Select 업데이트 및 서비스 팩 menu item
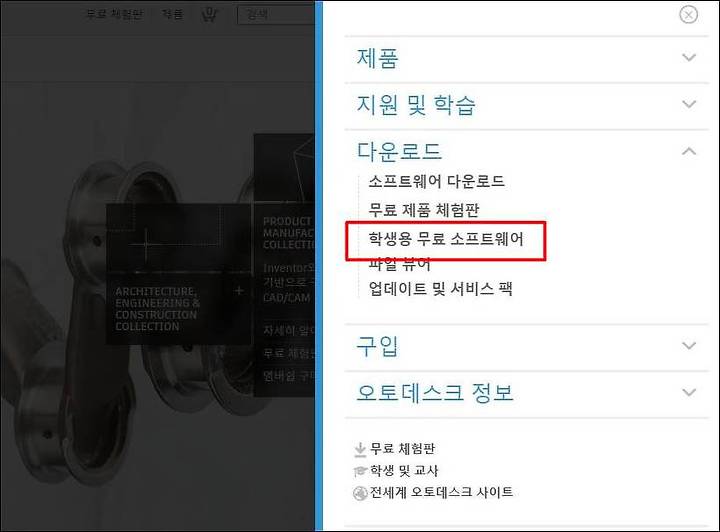The width and height of the screenshot is (720, 532). click(440, 289)
